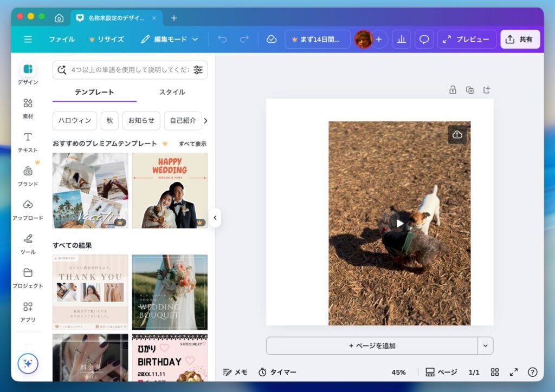The width and height of the screenshot is (555, 392).
Task: Open the 素材 elements panel
Action: click(28, 108)
